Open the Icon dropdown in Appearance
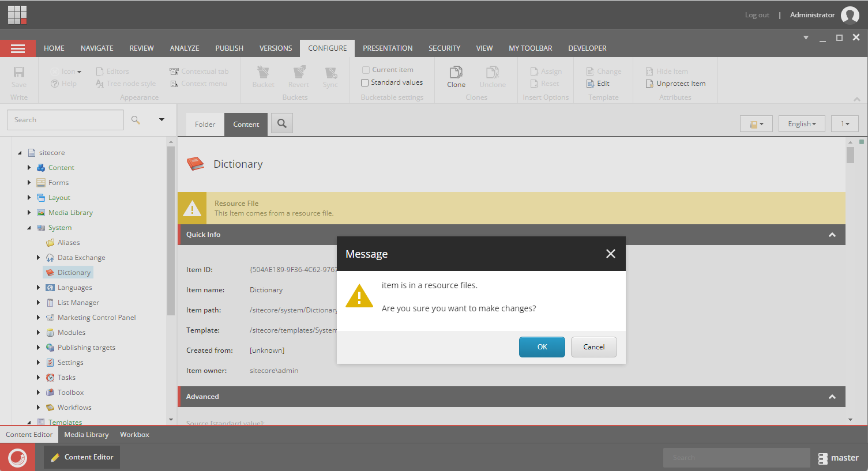Screen dimensions: 868x471 (72, 71)
